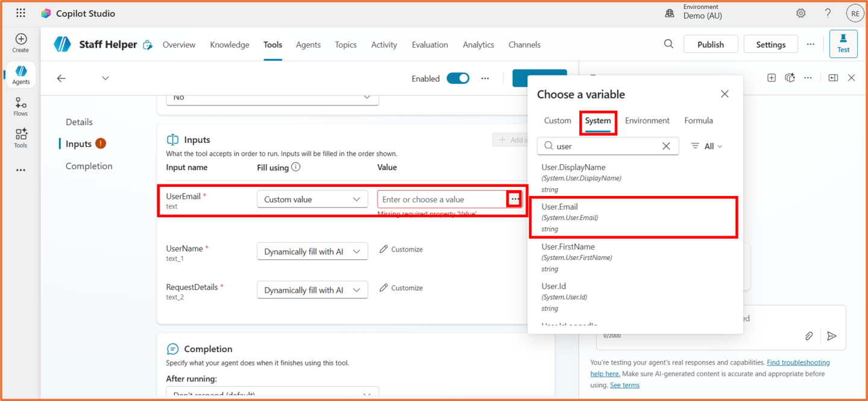Viewport: 868px width, 401px height.
Task: Open the settings gear icon
Action: click(800, 13)
